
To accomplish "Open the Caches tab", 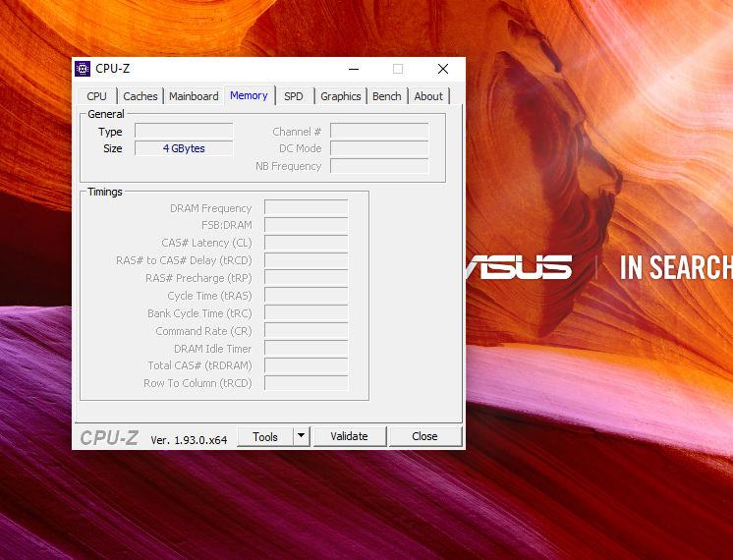I will (x=141, y=96).
